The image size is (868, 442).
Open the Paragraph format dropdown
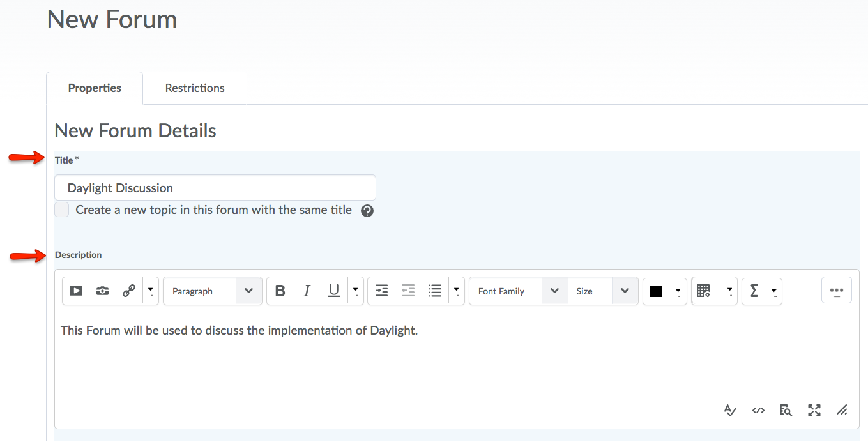[x=213, y=291]
